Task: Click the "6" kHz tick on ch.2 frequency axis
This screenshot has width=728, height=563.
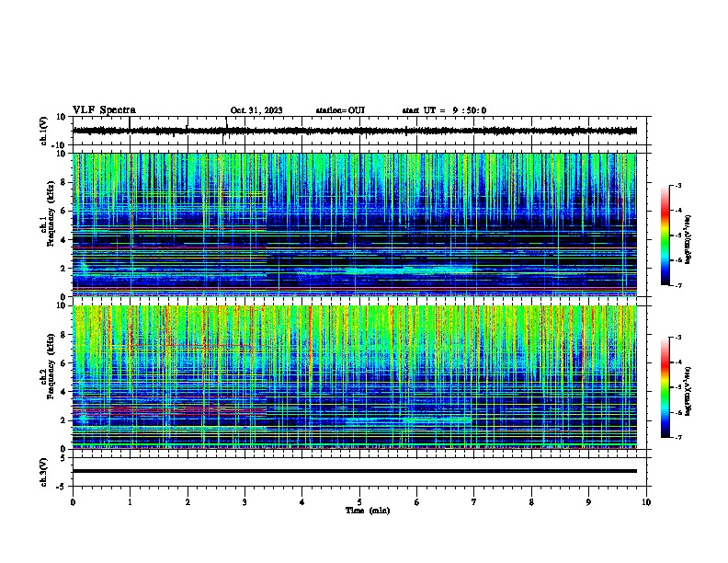Action: [63, 362]
